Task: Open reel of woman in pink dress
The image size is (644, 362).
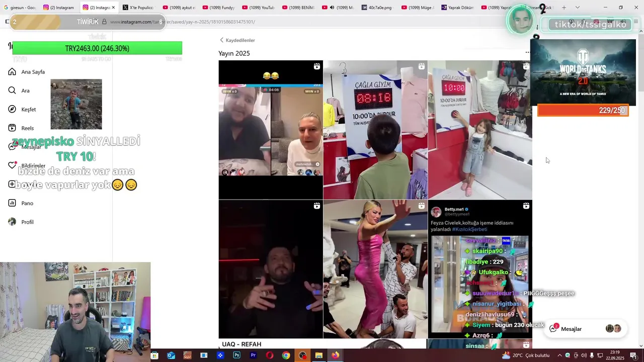Action: tap(375, 269)
